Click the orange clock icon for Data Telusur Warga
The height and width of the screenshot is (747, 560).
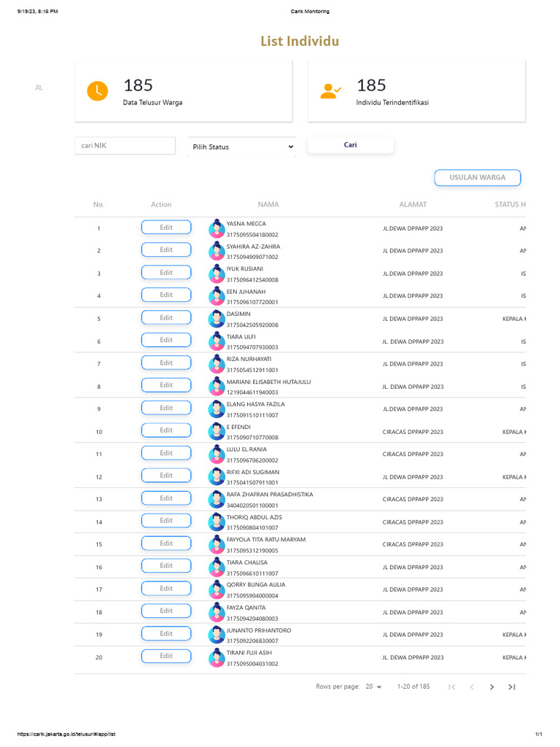97,90
